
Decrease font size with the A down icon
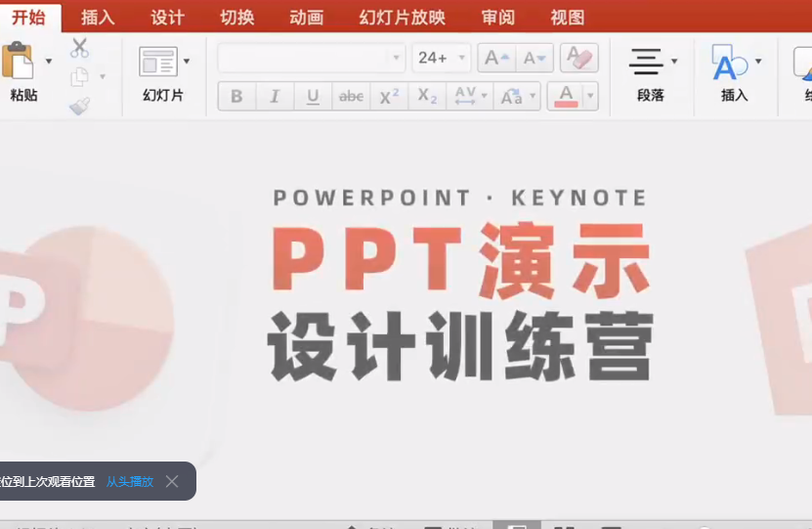(x=534, y=58)
